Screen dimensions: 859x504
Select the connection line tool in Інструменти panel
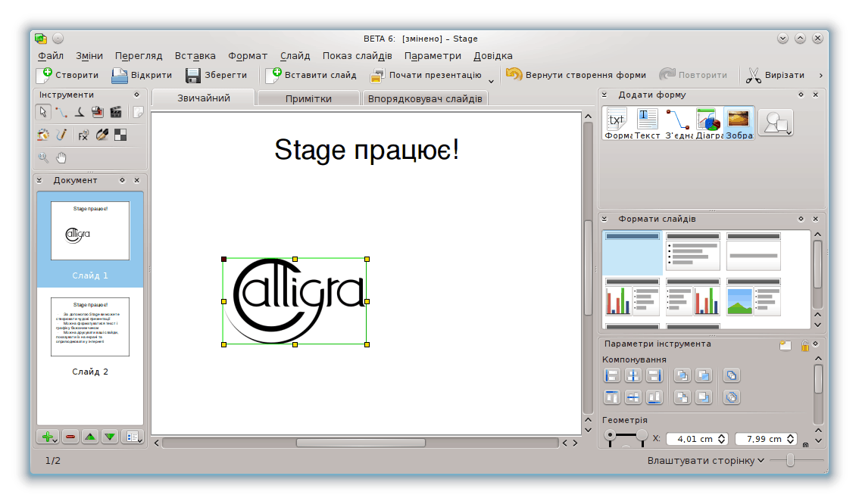61,113
